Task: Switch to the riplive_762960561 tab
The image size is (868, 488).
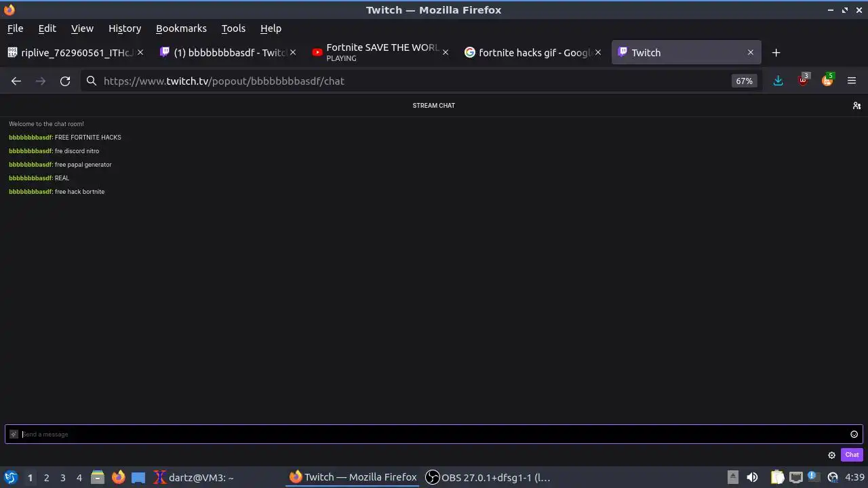Action: click(75, 52)
